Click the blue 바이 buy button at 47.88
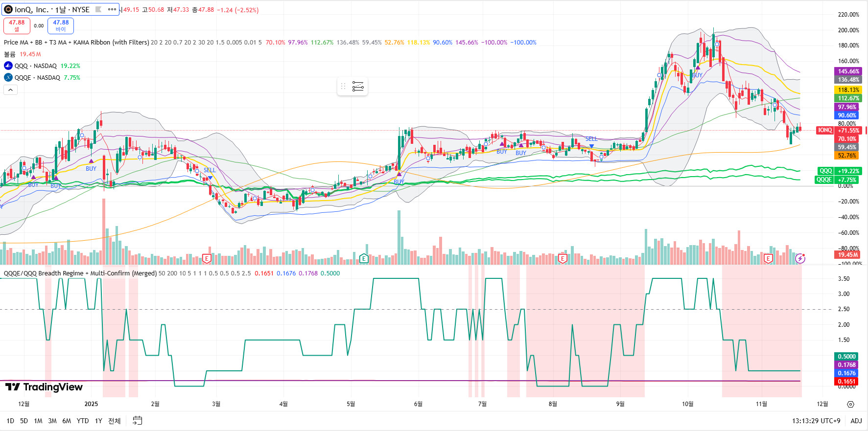868x431 pixels. 61,25
